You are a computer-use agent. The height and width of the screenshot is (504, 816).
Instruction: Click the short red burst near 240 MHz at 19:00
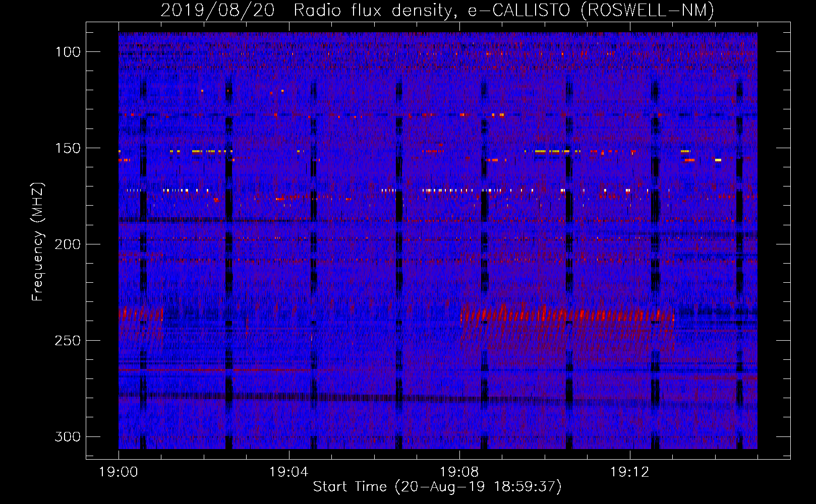pyautogui.click(x=141, y=314)
